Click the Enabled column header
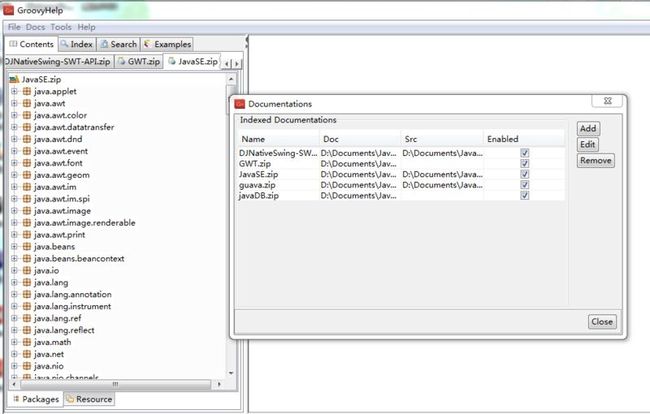Viewport: 650px width, 414px height. (x=524, y=139)
